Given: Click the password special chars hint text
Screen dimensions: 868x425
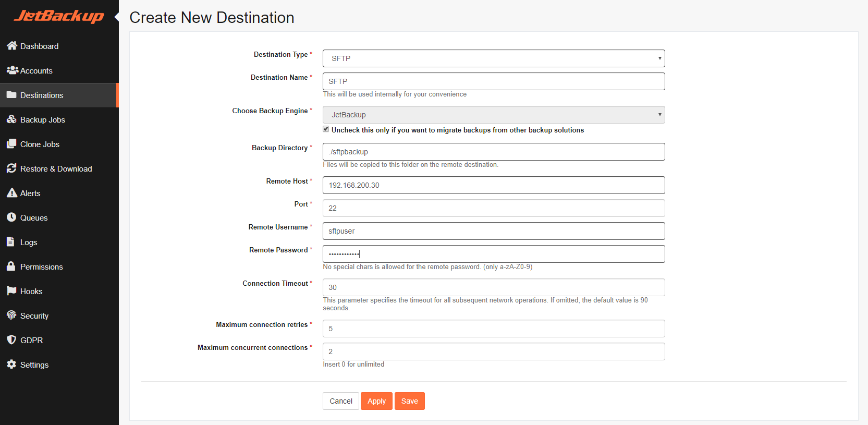Looking at the screenshot, I should pyautogui.click(x=427, y=267).
